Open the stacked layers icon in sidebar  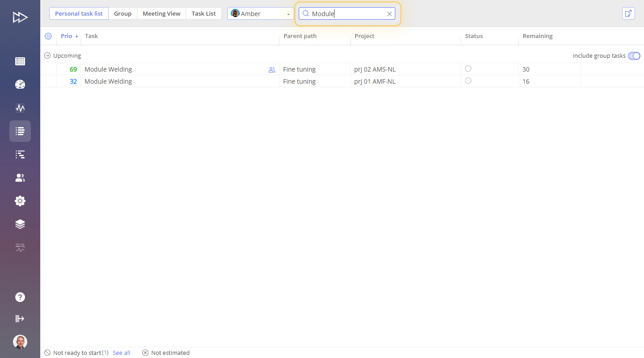[20, 224]
